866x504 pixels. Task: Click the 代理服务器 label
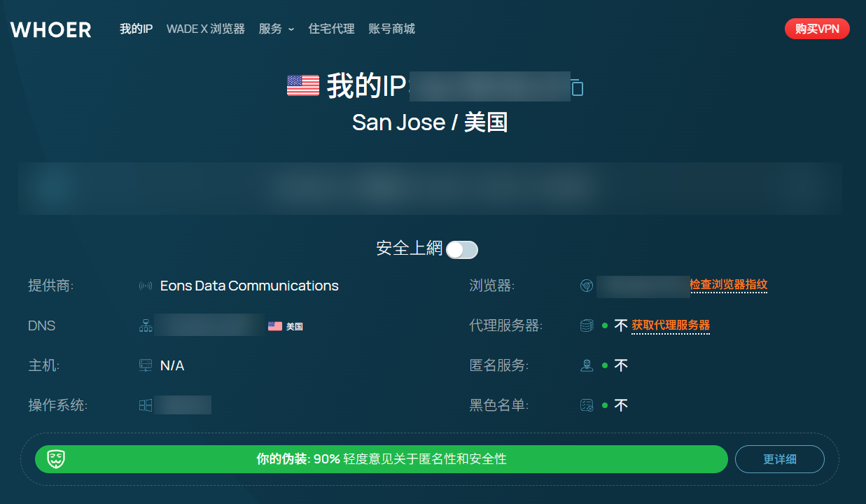pyautogui.click(x=506, y=325)
